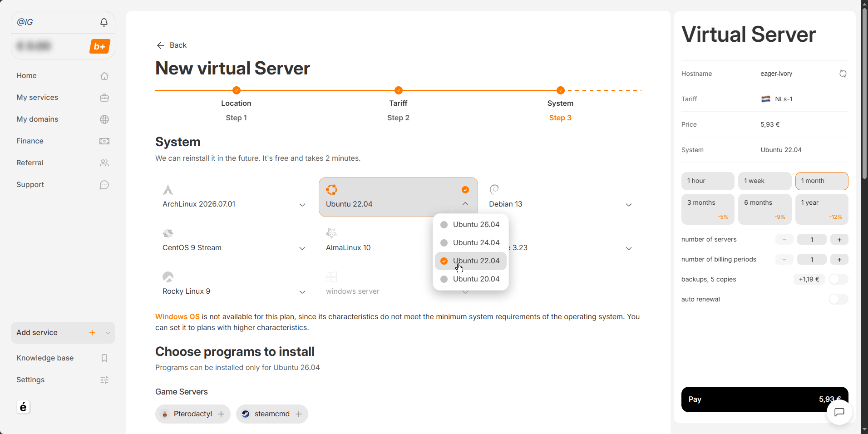Choose 1 year billing period

click(822, 209)
